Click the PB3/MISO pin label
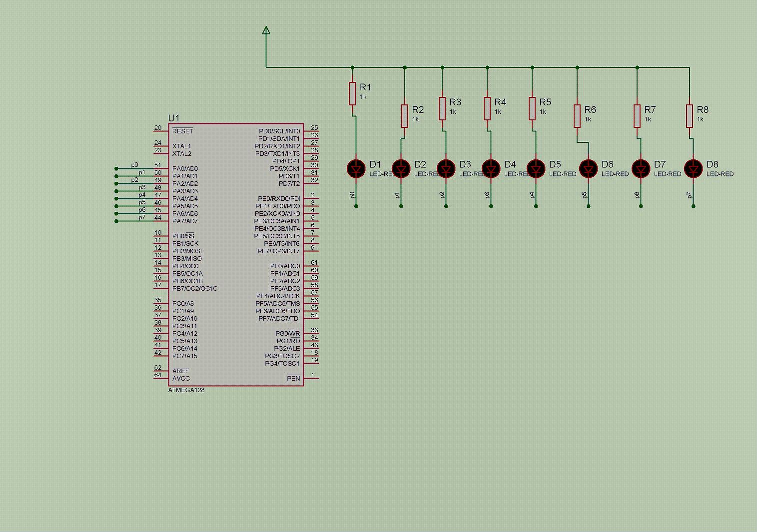Screen dimensions: 757x532 pyautogui.click(x=187, y=259)
